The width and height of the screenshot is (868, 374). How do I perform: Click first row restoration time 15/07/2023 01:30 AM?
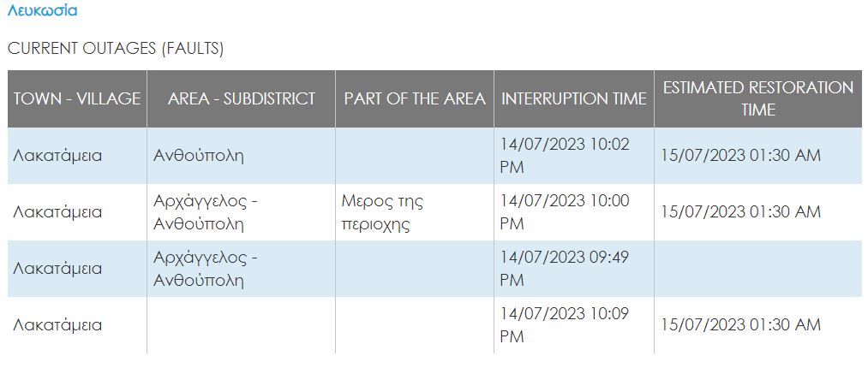[x=740, y=156]
